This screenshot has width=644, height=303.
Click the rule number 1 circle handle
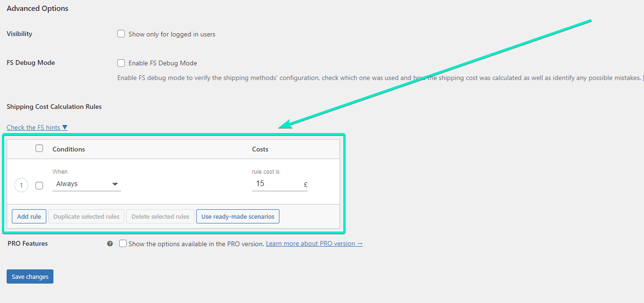click(x=21, y=185)
